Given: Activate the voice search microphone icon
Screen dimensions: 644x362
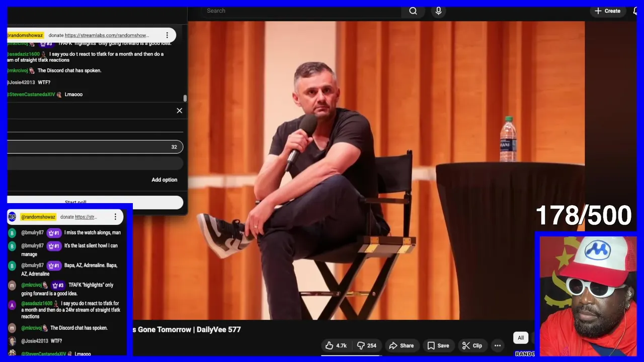Looking at the screenshot, I should [439, 11].
